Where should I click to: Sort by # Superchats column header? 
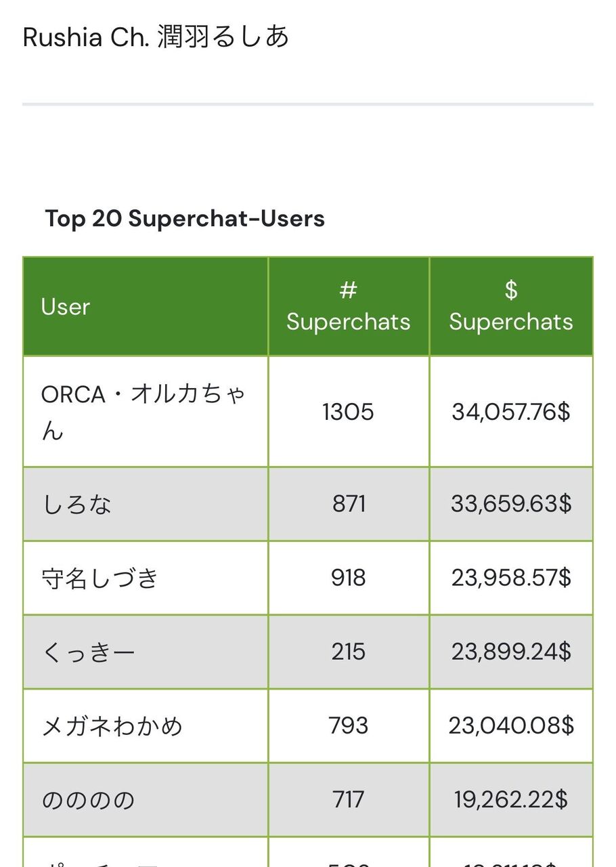[x=348, y=307]
